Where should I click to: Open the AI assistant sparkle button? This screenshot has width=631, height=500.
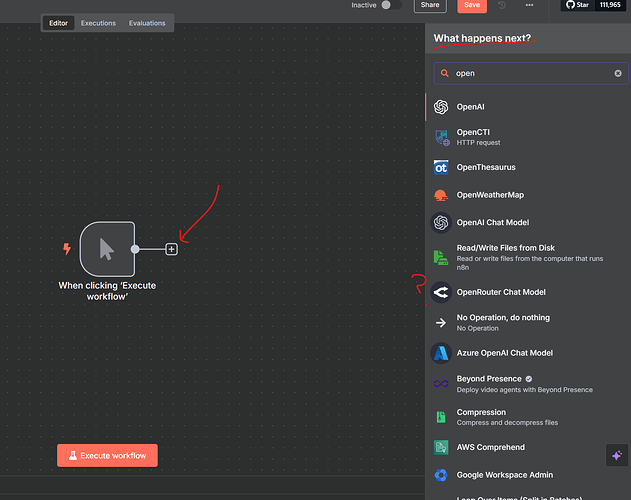[x=617, y=455]
